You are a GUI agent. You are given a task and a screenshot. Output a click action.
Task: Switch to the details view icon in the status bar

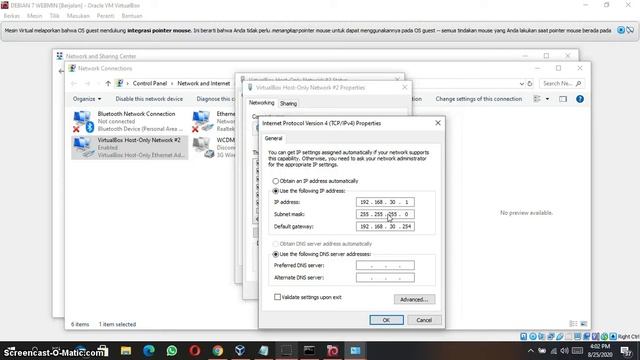(x=573, y=324)
